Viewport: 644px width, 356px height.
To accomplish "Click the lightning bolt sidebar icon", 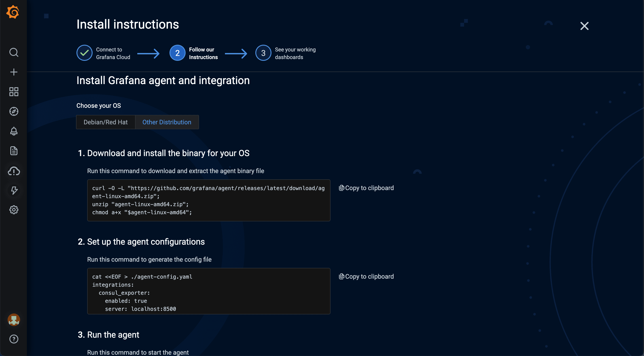I will [x=14, y=191].
